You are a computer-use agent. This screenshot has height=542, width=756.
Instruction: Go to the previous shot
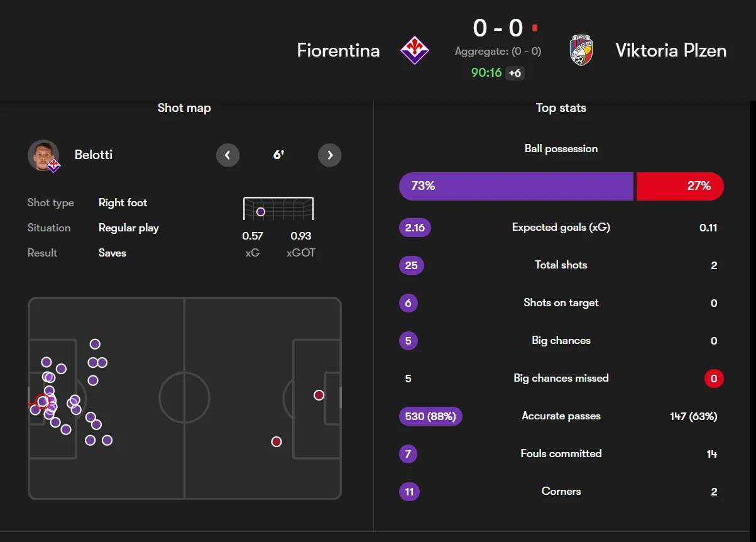(x=227, y=155)
